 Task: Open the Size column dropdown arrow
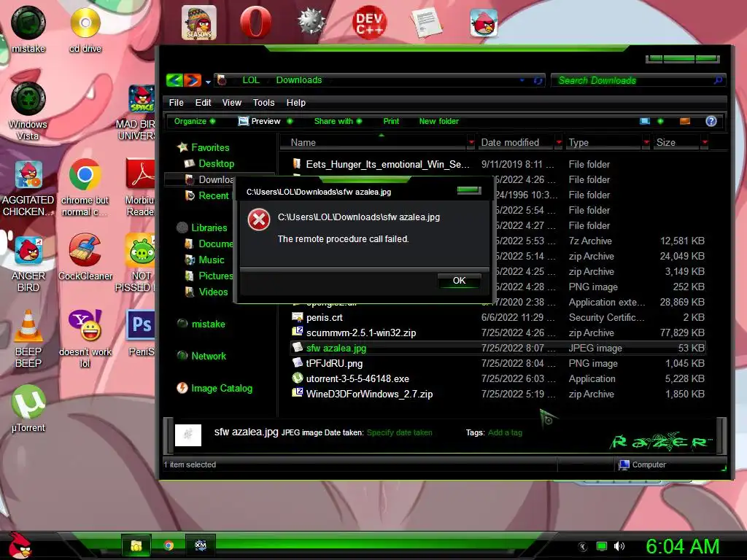pyautogui.click(x=704, y=142)
